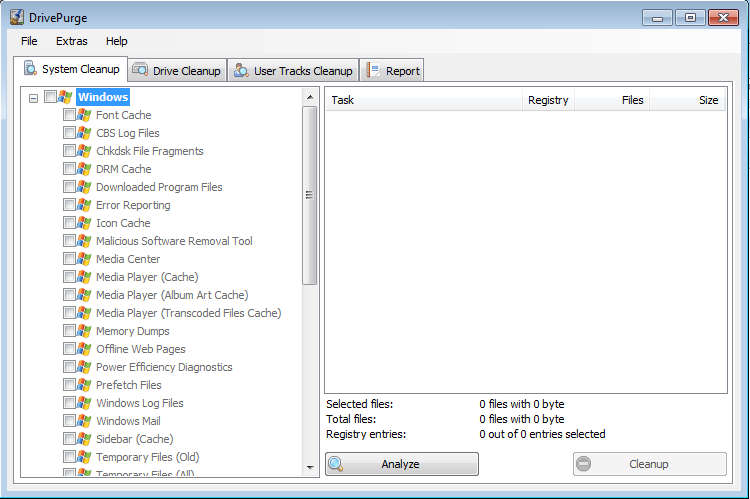Click the flag icon next to Media Center
Image resolution: width=750 pixels, height=499 pixels.
[84, 259]
